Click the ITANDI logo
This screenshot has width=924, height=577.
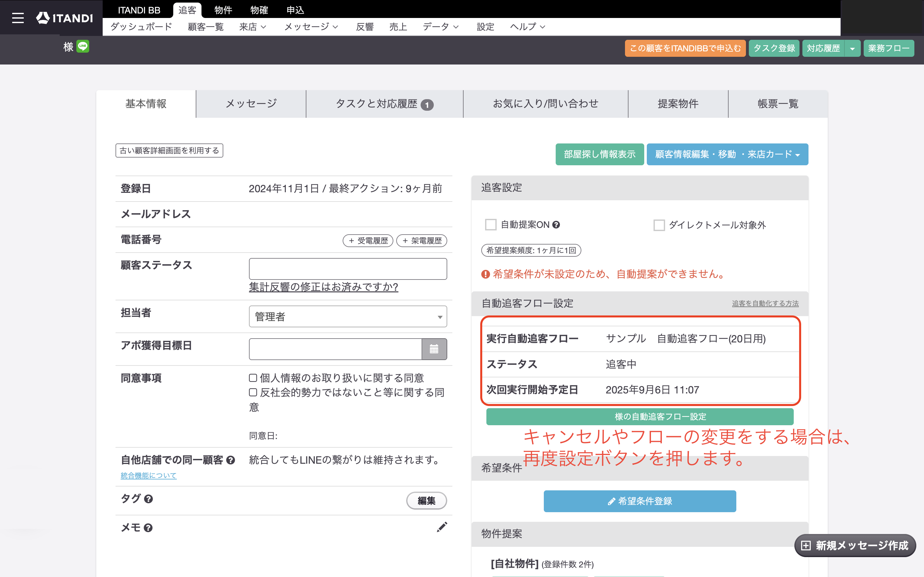64,18
